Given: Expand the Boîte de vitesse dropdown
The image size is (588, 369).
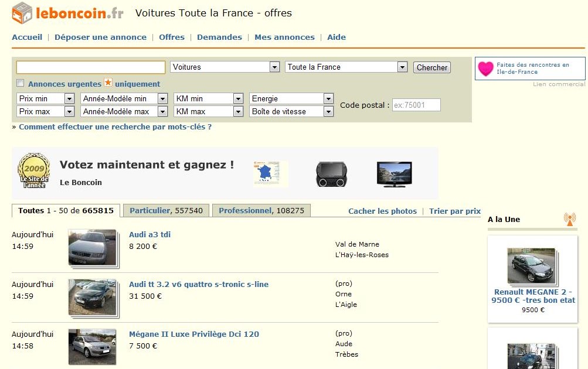Looking at the screenshot, I should pyautogui.click(x=291, y=111).
